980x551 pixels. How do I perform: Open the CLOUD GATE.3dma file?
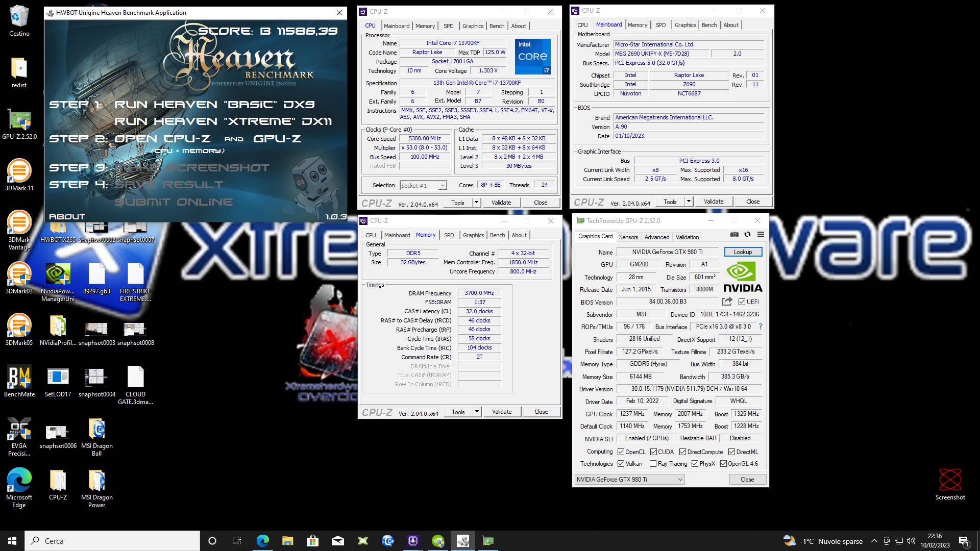pos(135,385)
